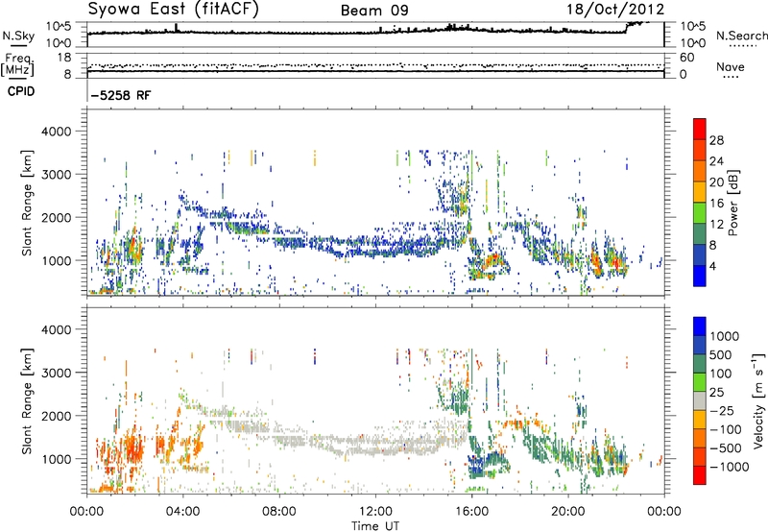Click the right '10^0' noise axis tick
The image size is (768, 532).
click(693, 43)
